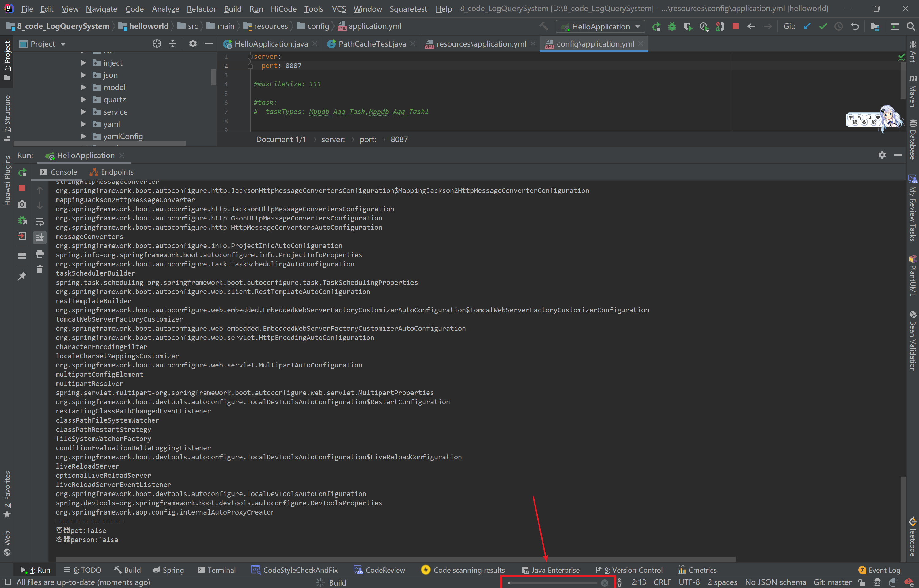The width and height of the screenshot is (919, 588).
Task: Toggle Project tool window side tab
Action: point(7,60)
